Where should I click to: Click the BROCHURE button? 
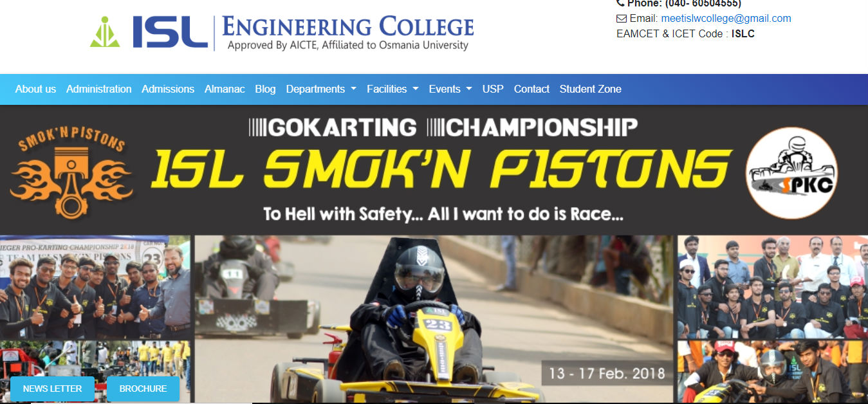[143, 389]
